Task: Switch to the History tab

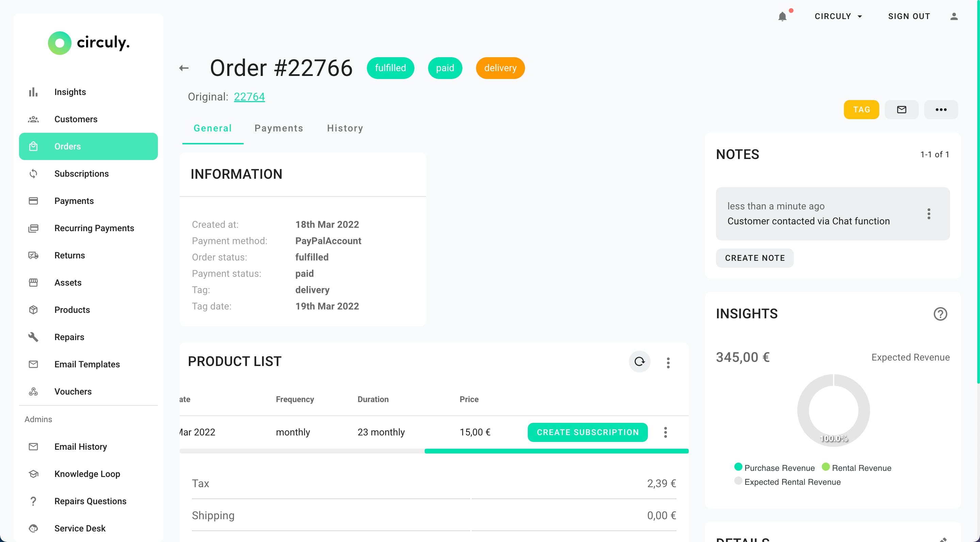Action: coord(345,128)
